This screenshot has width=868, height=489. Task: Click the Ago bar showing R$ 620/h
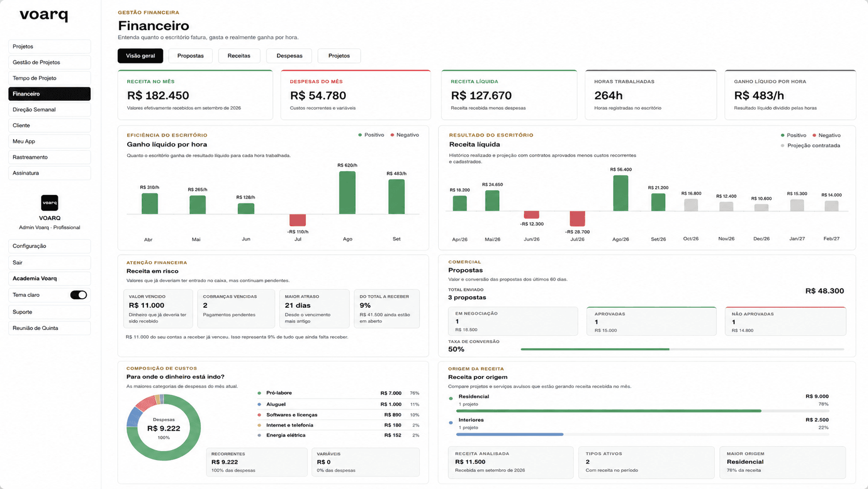click(347, 192)
